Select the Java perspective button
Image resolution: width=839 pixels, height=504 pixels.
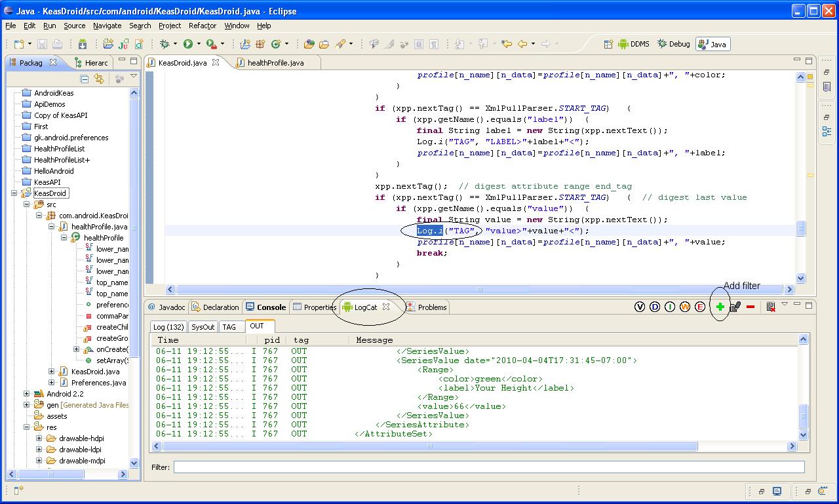click(712, 44)
